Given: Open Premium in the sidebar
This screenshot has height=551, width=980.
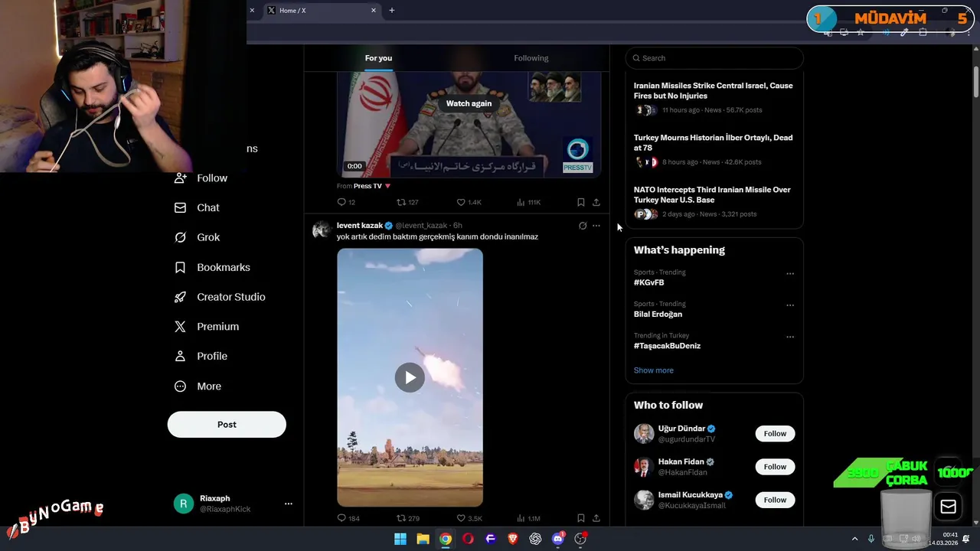Looking at the screenshot, I should 207,327.
